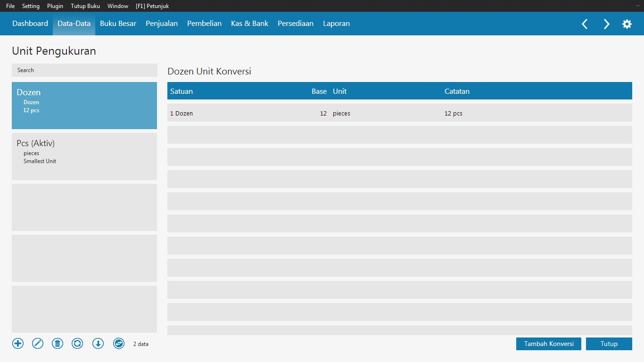Open the Window menu
Image resolution: width=644 pixels, height=362 pixels.
tap(118, 6)
